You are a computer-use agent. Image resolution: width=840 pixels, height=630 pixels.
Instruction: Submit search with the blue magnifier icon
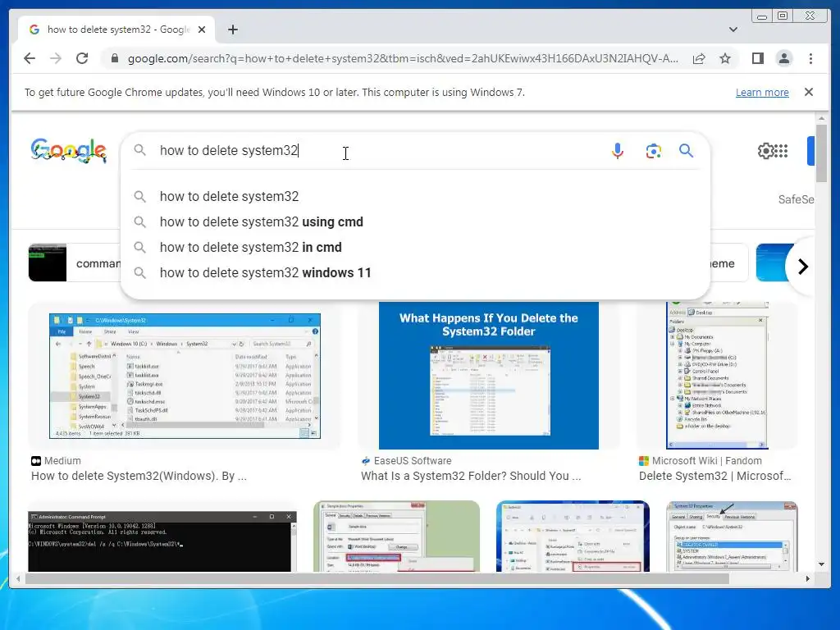click(686, 151)
